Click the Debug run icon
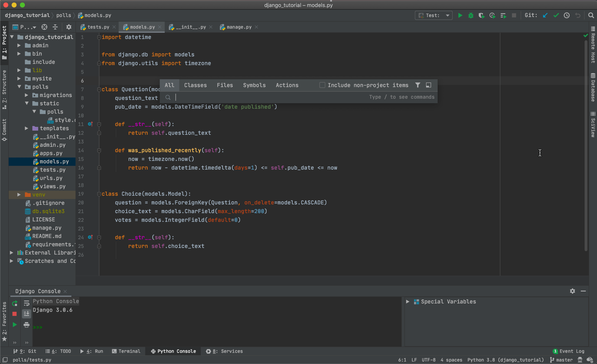 click(x=469, y=15)
